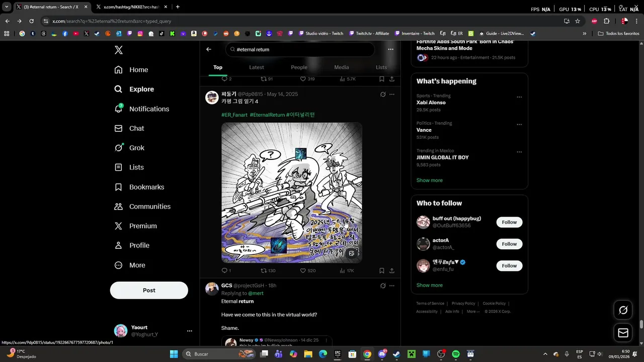Image resolution: width=644 pixels, height=362 pixels.
Task: Click the Post button
Action: pos(149,290)
